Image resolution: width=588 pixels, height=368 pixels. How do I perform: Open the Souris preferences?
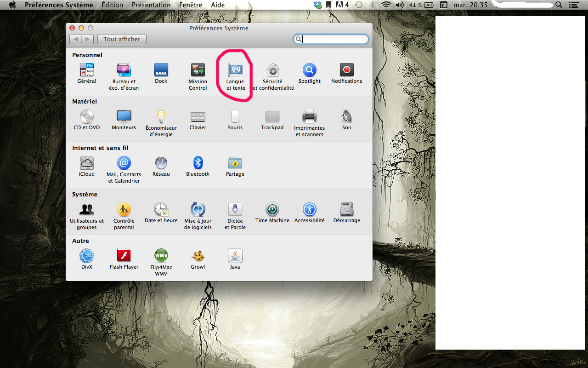pyautogui.click(x=235, y=120)
